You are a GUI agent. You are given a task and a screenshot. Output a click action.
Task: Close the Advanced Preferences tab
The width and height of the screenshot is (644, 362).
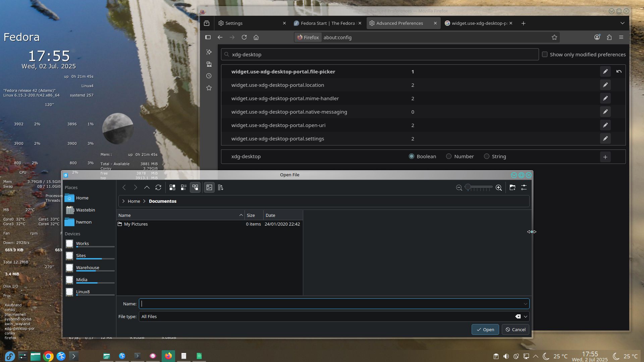[x=435, y=23]
